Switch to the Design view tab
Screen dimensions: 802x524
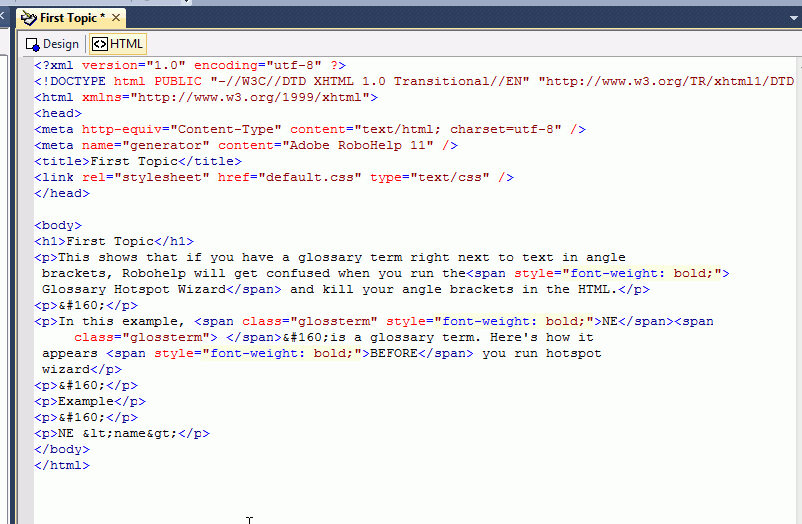tap(52, 44)
